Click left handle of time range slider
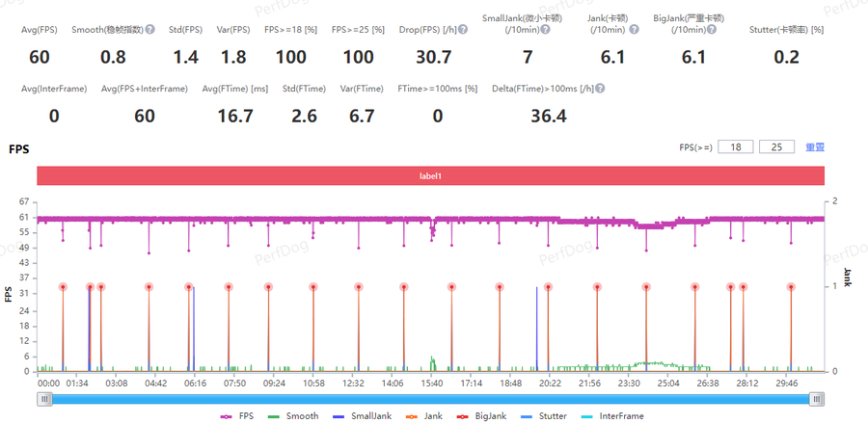The width and height of the screenshot is (868, 424). click(x=44, y=399)
